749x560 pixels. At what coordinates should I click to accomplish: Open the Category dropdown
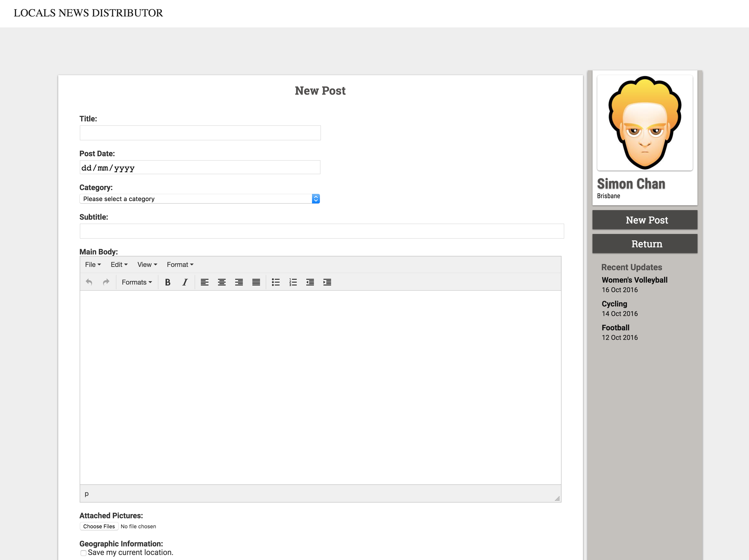pos(200,199)
